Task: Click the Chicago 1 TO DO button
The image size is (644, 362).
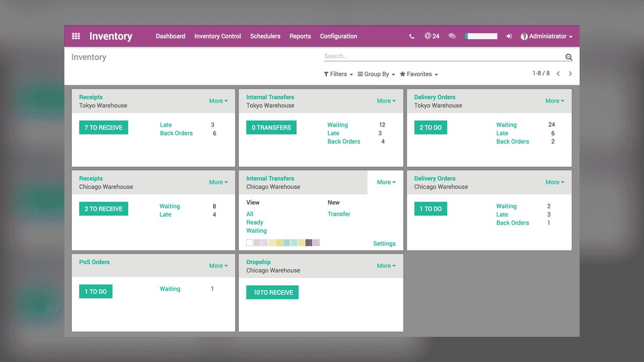Action: [x=430, y=209]
